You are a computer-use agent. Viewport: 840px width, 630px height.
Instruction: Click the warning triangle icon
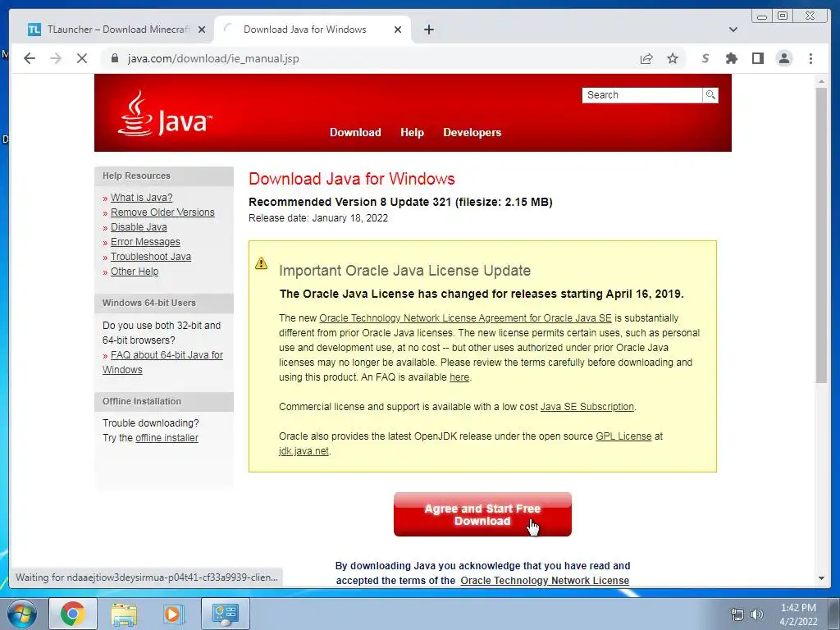tap(261, 263)
